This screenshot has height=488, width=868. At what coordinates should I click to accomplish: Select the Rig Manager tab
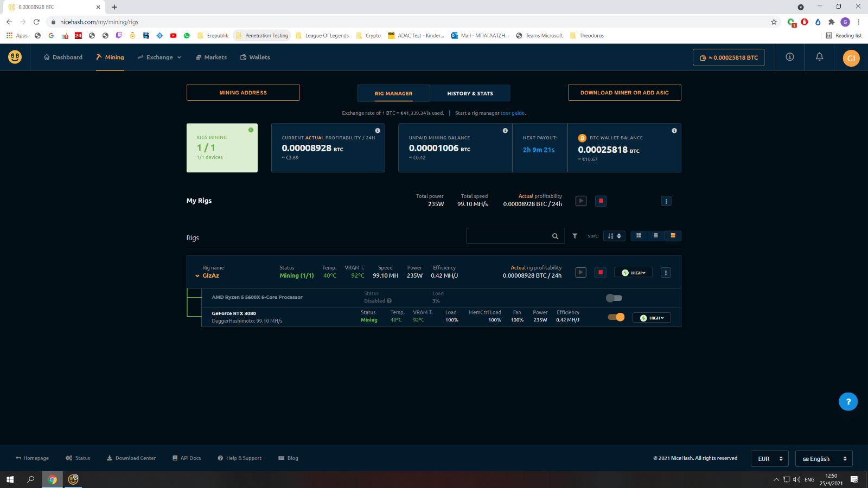tap(393, 93)
